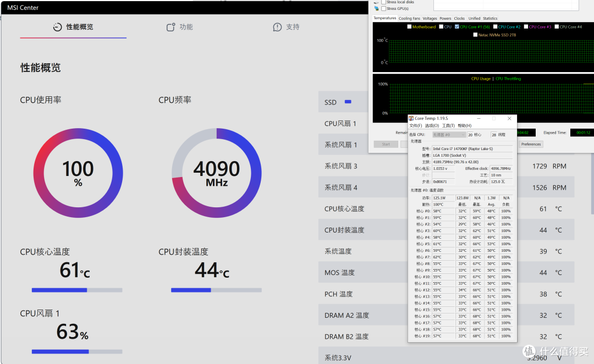Screen dimensions: 594x364
Task: Open the 文件(F) menu in Core Temp
Action: (x=416, y=126)
